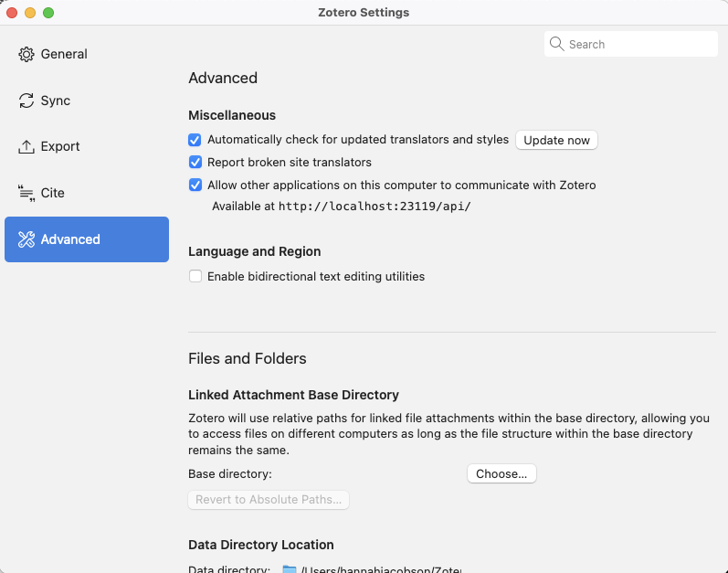Select the Advanced settings pane
Image resolution: width=728 pixels, height=573 pixels.
(x=87, y=239)
